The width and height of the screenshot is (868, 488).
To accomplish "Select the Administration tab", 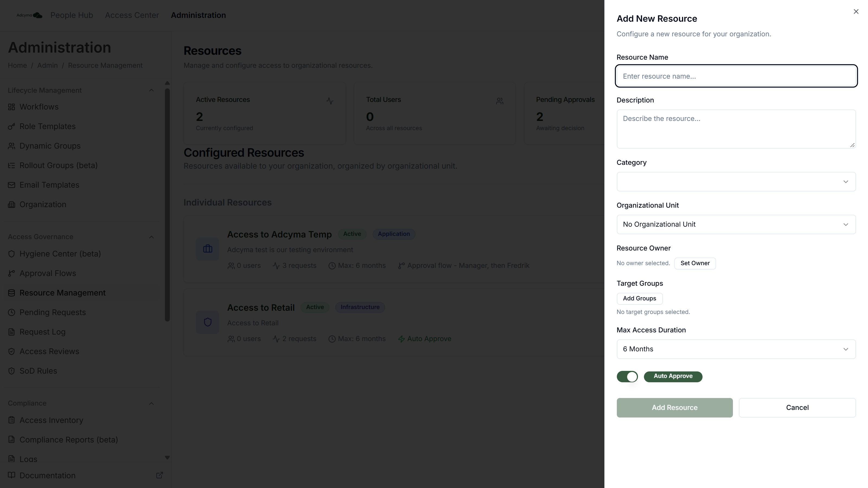I will 198,15.
